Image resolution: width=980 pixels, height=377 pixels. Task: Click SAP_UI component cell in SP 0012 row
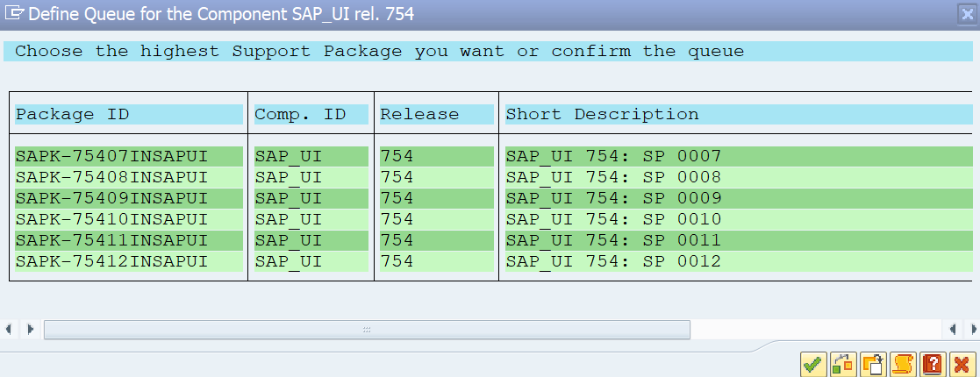[x=311, y=261]
